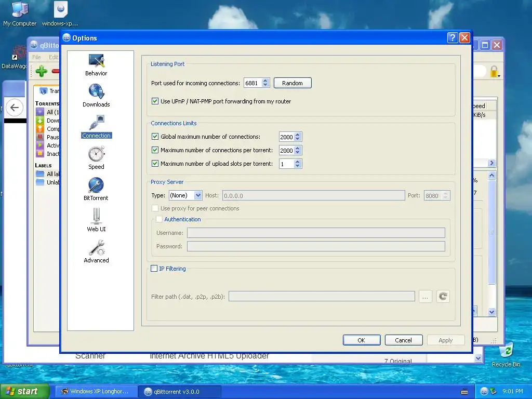The image size is (532, 399).
Task: Enable the IP Filtering checkbox
Action: coord(154,269)
